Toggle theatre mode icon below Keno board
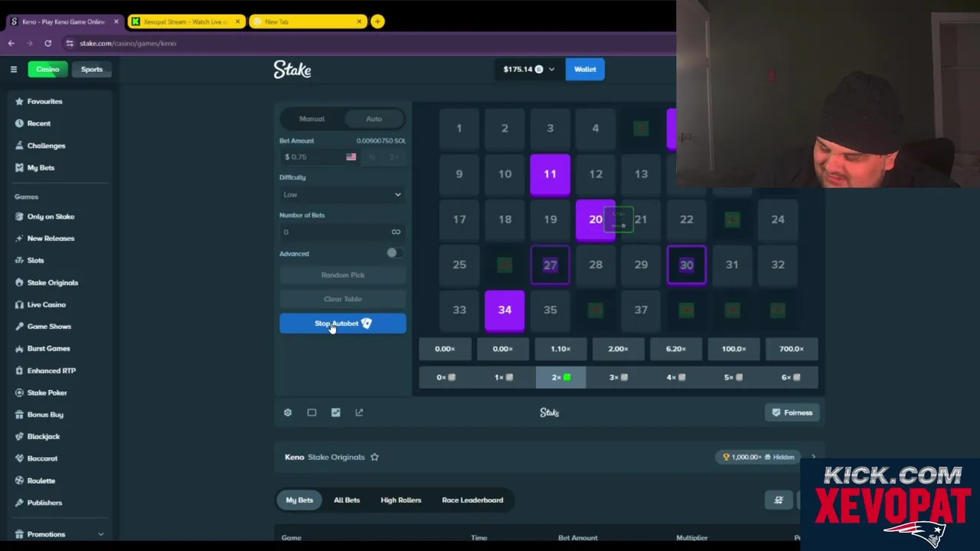Viewport: 980px width, 551px height. click(x=312, y=412)
